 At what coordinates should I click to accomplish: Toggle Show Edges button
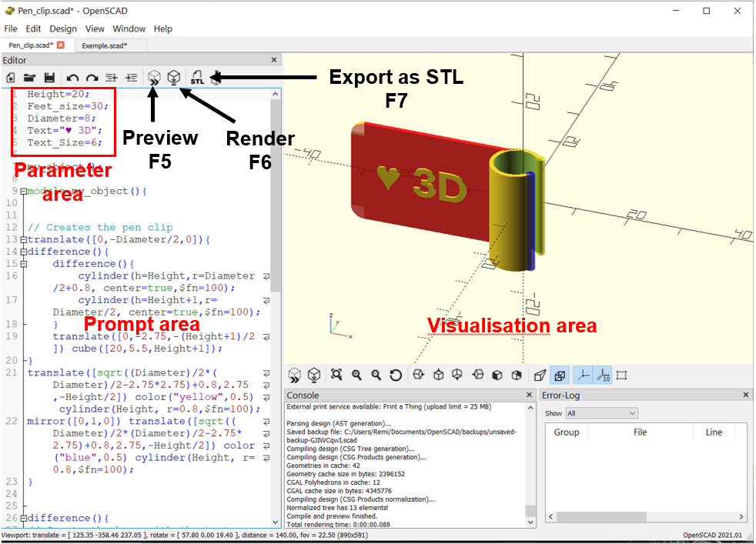pyautogui.click(x=622, y=375)
